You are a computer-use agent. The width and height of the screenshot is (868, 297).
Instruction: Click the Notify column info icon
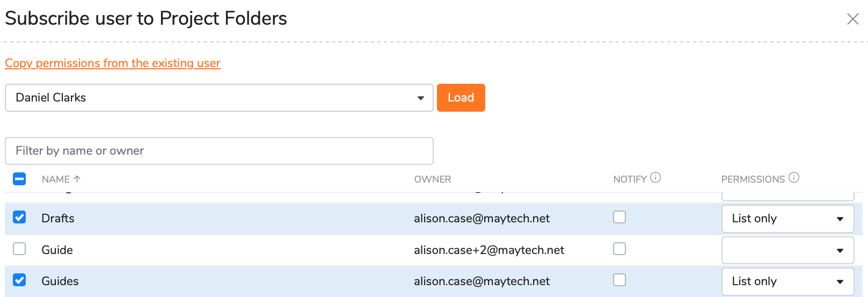click(x=655, y=177)
